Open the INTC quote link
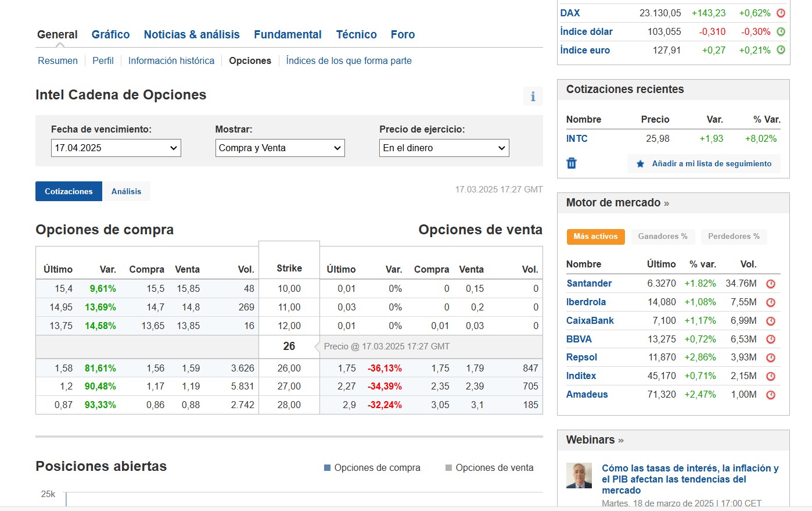 pyautogui.click(x=577, y=138)
